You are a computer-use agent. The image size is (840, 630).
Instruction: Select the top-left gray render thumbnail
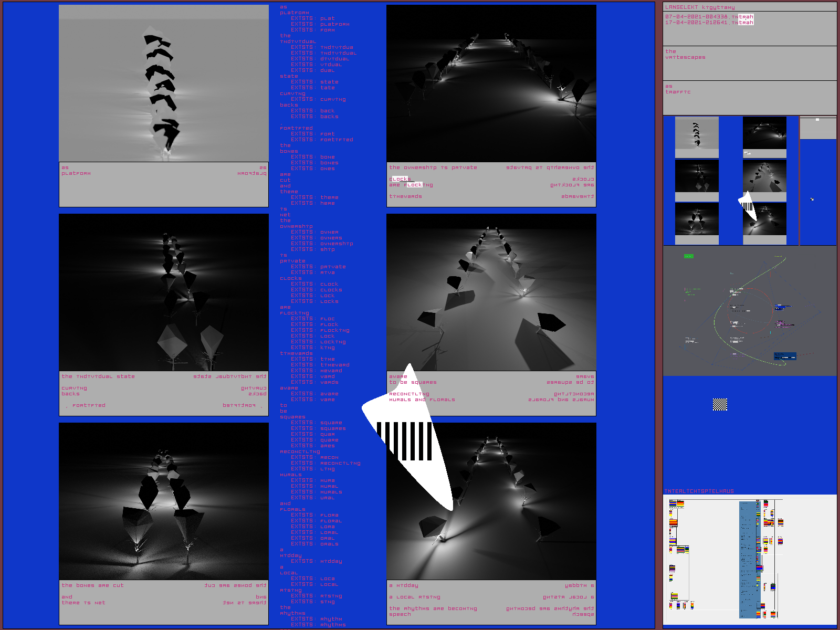[697, 136]
